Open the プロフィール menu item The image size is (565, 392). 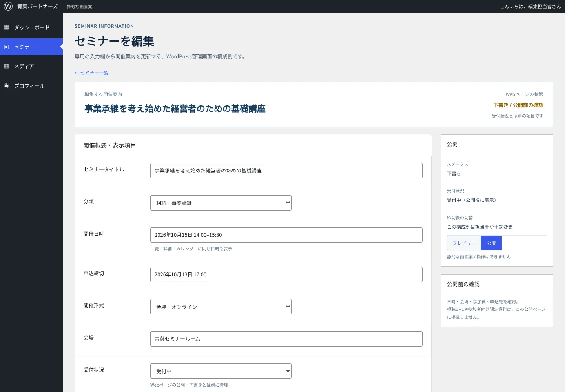tap(31, 86)
